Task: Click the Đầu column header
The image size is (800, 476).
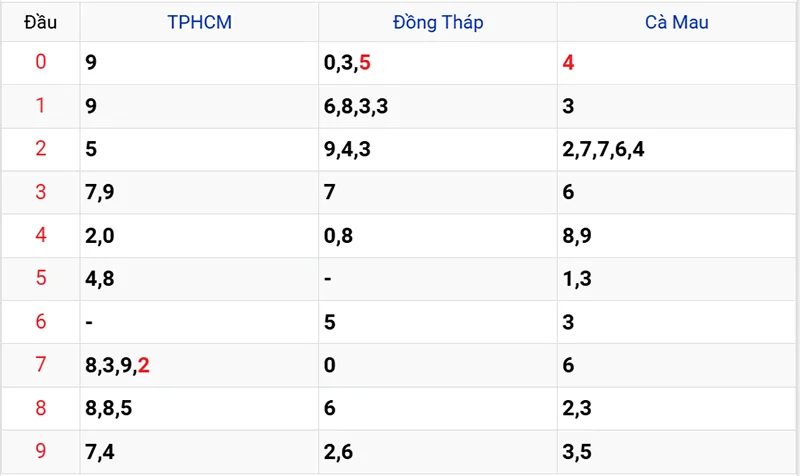Action: tap(40, 22)
